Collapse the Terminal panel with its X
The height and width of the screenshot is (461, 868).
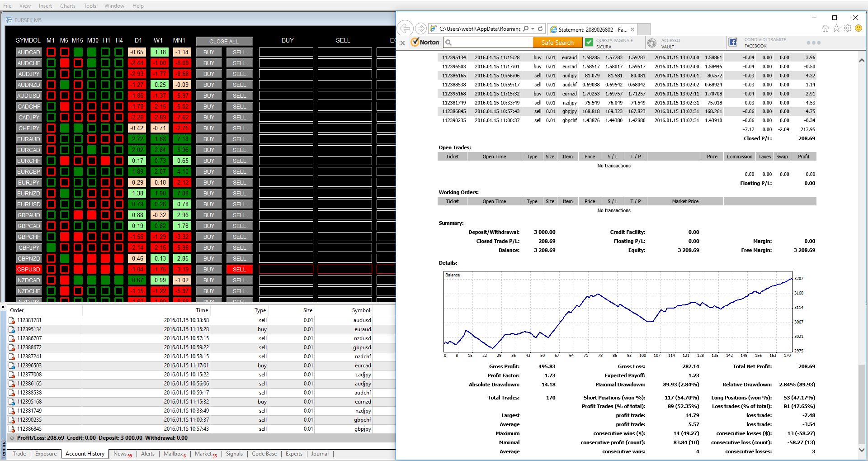(x=3, y=307)
